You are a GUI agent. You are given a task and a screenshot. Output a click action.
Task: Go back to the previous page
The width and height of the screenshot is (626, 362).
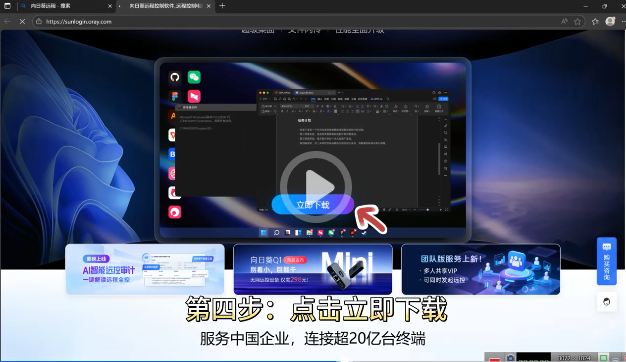coord(8,22)
